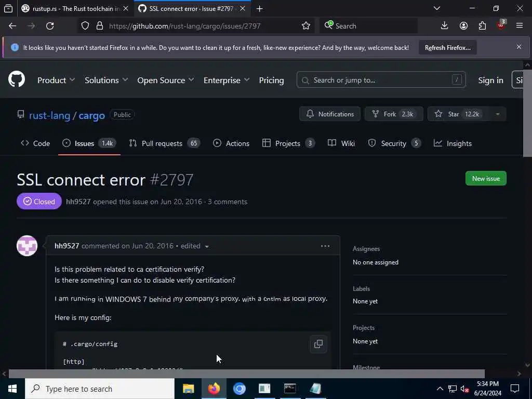Screen dimensions: 532x399
Task: Click the address bar URL
Action: [x=184, y=26]
